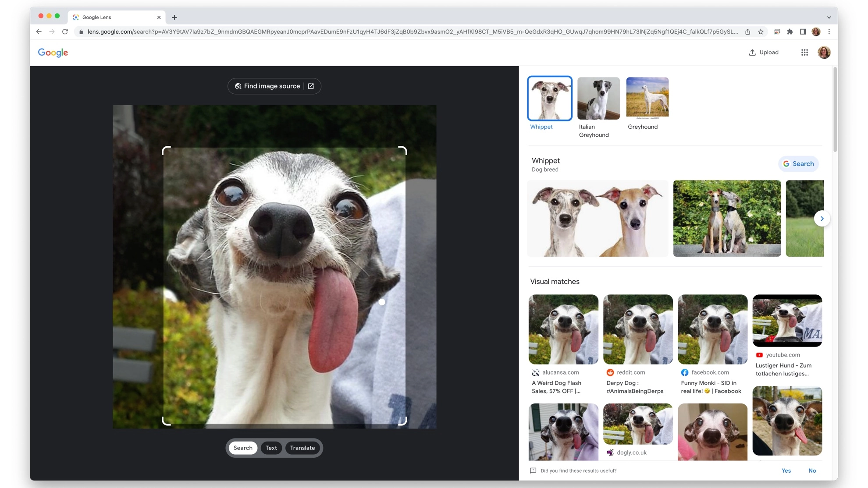Reload the page
Viewport: 868px width, 488px height.
[x=65, y=32]
